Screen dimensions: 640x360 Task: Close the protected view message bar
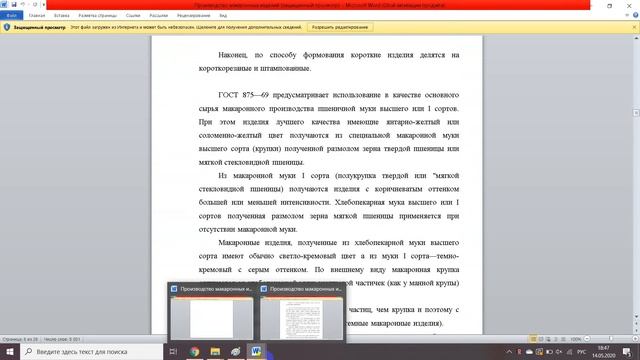pyautogui.click(x=634, y=27)
